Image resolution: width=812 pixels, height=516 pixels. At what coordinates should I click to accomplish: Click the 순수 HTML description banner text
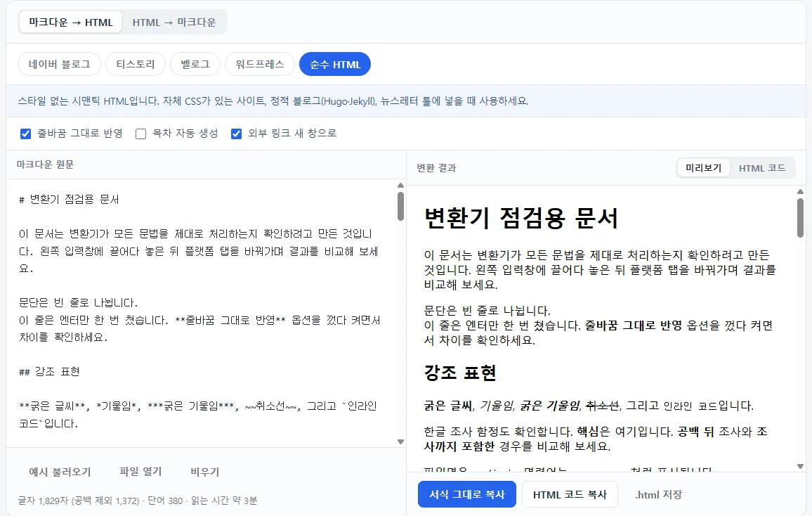tap(273, 101)
